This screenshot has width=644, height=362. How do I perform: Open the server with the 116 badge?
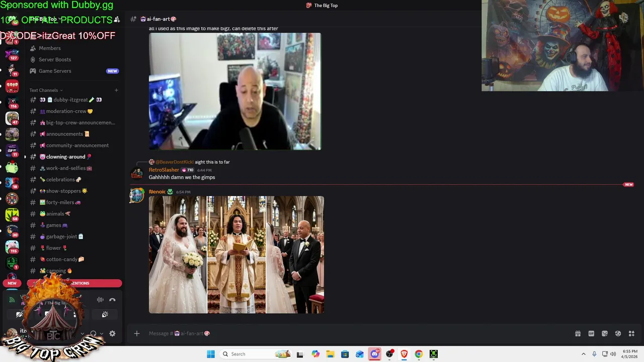coord(12,102)
